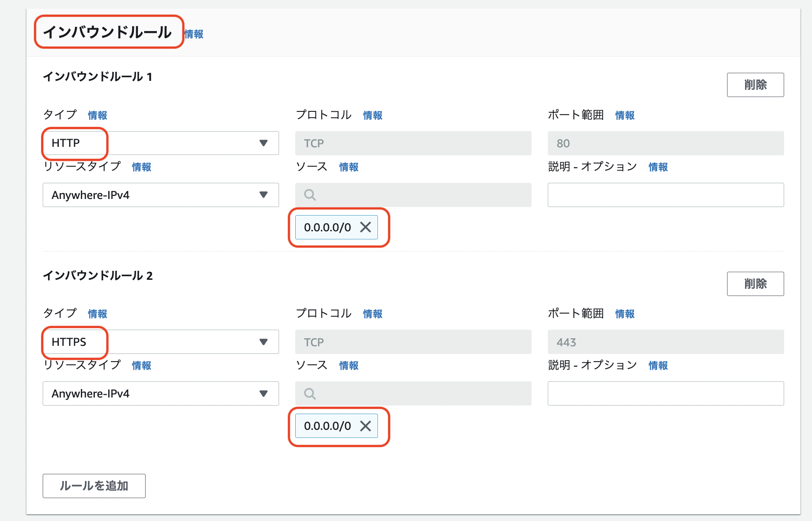Add a new rule via ルールを追加
The width and height of the screenshot is (812, 521).
94,486
